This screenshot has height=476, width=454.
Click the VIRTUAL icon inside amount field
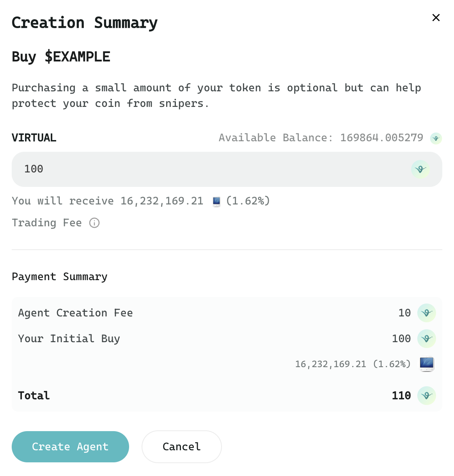(420, 169)
